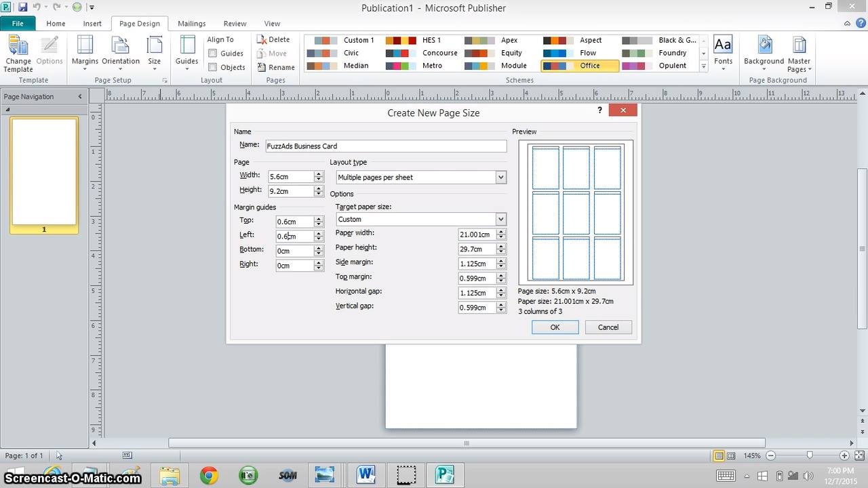Delete the current page using Delete
The image size is (868, 488).
click(x=273, y=39)
